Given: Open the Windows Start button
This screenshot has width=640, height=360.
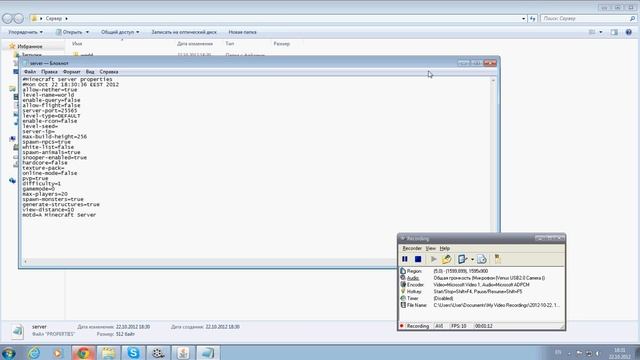Looking at the screenshot, I should pyautogui.click(x=9, y=353).
